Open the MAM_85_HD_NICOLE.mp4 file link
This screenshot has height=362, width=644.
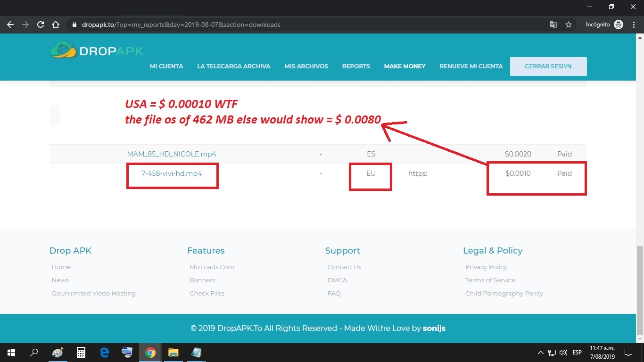click(172, 154)
